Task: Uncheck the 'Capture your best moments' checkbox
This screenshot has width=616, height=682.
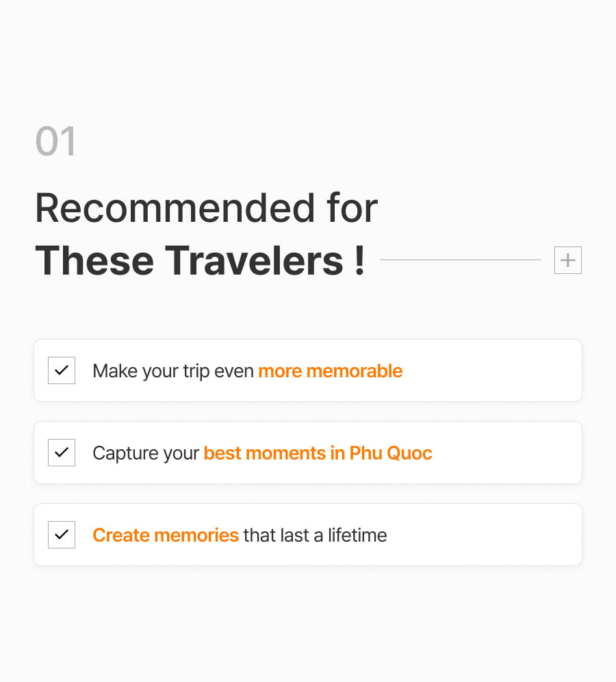Action: point(62,453)
